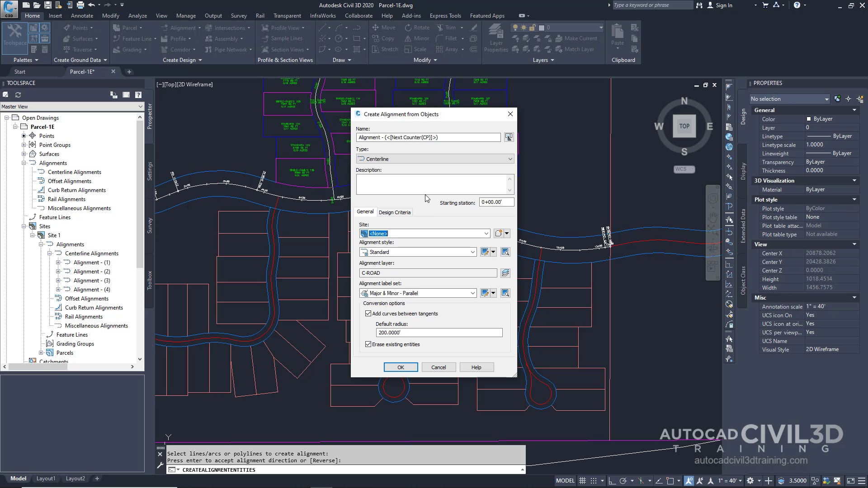
Task: Click inside the Default radius input field
Action: (438, 333)
